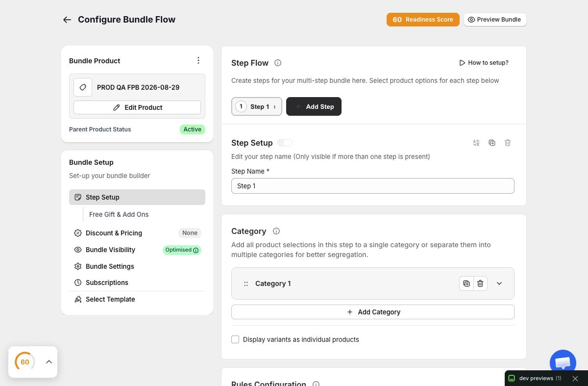Open Select Template section
588x386 pixels.
(110, 299)
